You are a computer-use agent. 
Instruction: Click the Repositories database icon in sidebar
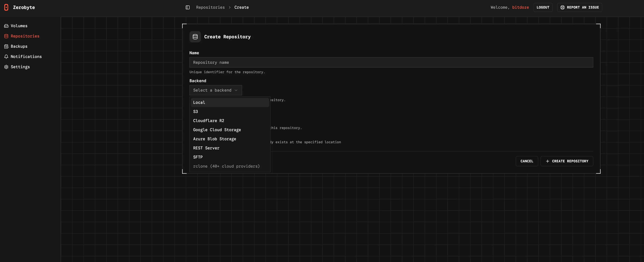[x=6, y=36]
